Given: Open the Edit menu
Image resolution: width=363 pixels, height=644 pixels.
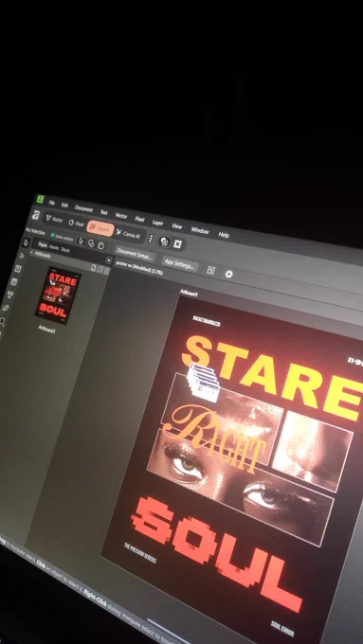Looking at the screenshot, I should [x=64, y=205].
